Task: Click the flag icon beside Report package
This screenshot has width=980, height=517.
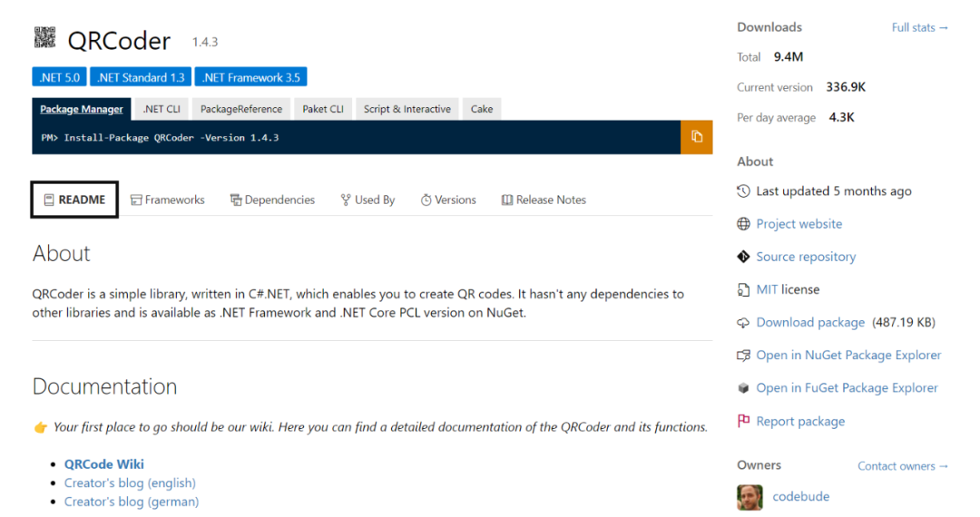Action: pos(743,421)
